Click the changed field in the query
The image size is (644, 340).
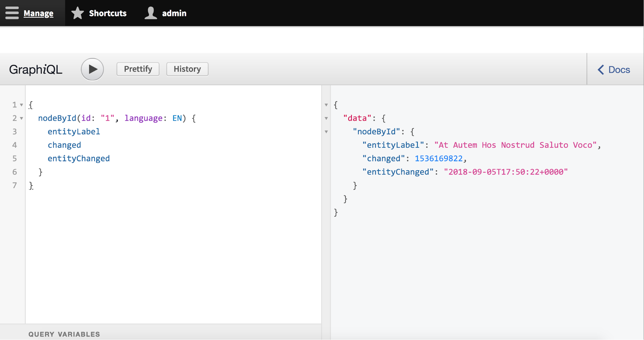(64, 145)
